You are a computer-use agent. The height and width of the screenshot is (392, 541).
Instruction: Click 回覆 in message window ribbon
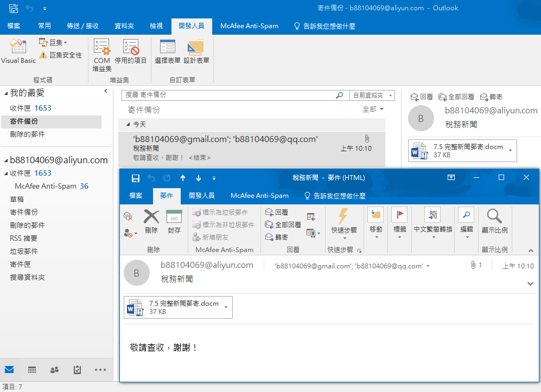277,213
